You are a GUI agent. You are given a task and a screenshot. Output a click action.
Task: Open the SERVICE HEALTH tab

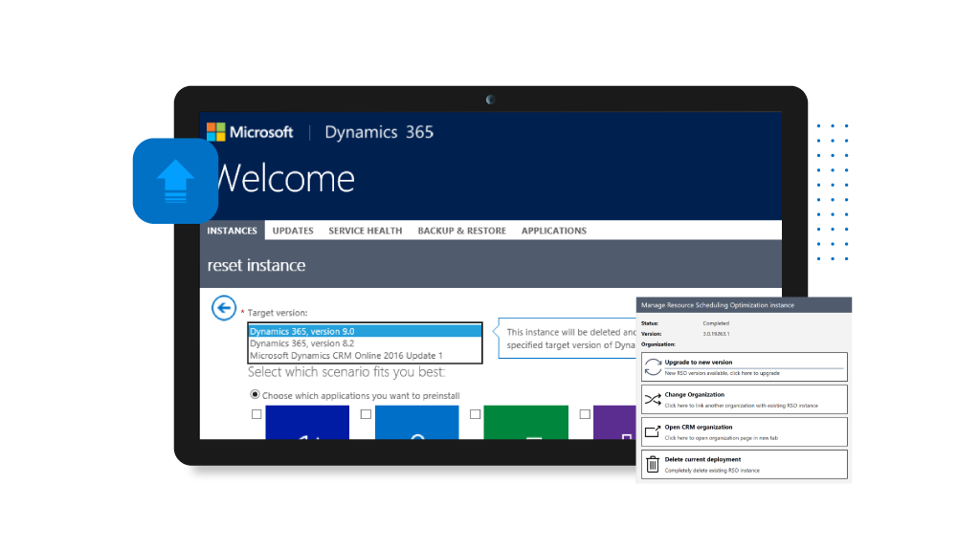point(365,231)
